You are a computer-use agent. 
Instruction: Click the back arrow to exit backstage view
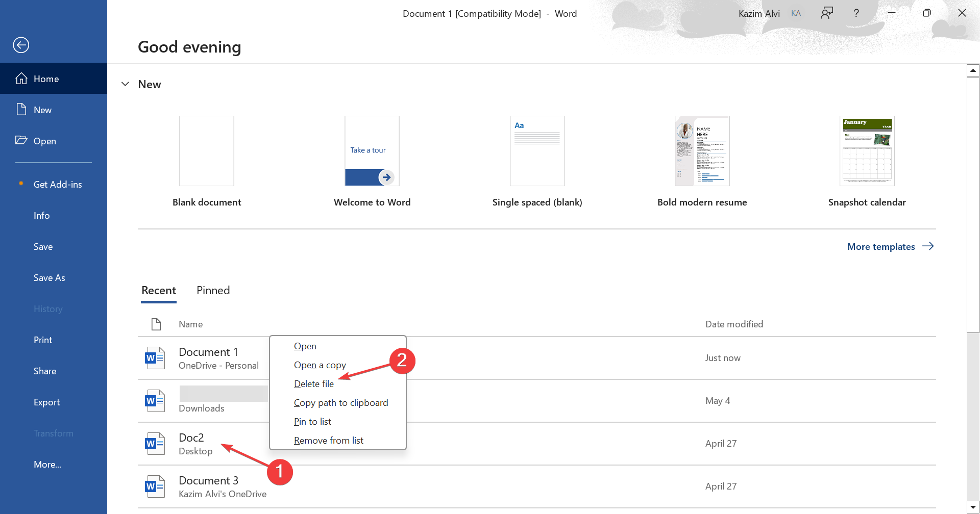click(21, 45)
